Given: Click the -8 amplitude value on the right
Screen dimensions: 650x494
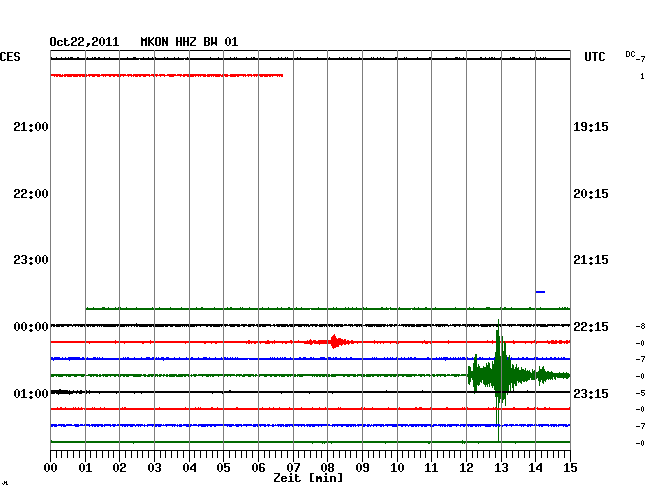Looking at the screenshot, I should pyautogui.click(x=640, y=327).
